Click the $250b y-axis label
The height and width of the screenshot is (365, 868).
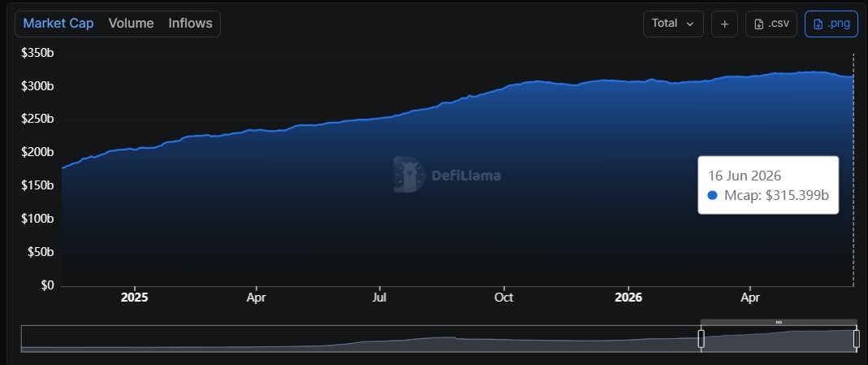coord(37,119)
